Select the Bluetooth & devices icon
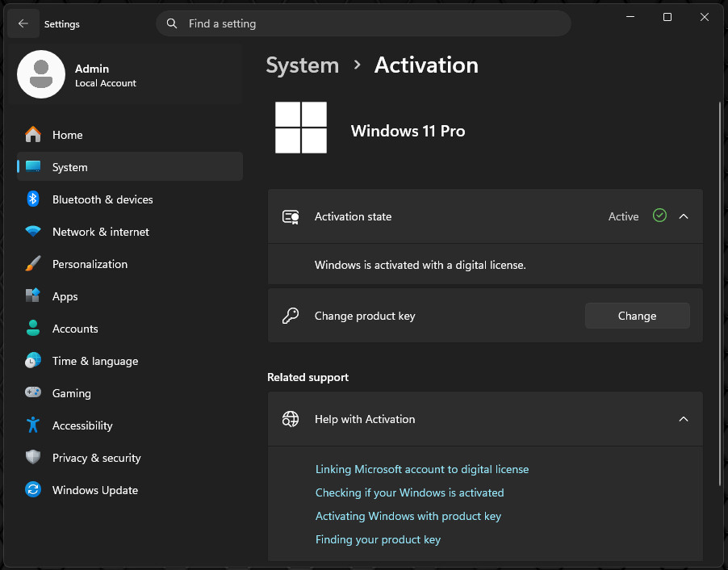 pos(33,199)
